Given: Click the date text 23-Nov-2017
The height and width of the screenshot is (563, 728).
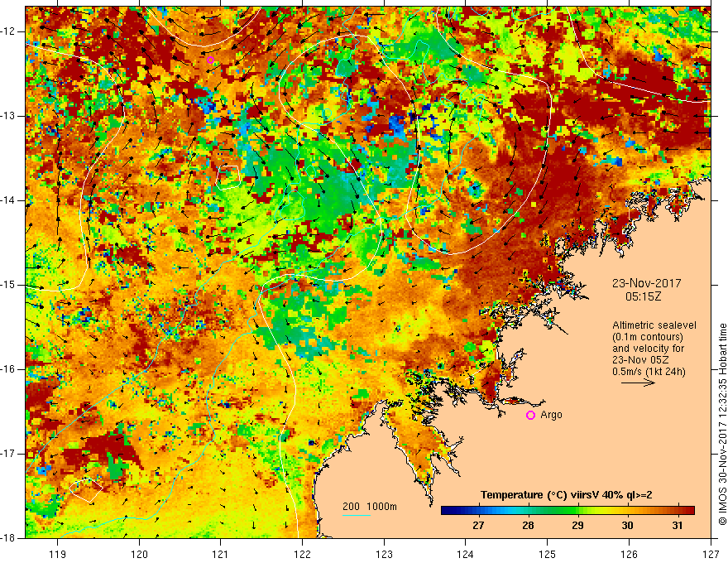Looking at the screenshot, I should [x=647, y=283].
